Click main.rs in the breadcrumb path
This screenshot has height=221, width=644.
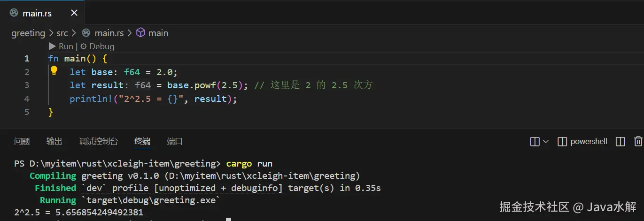pyautogui.click(x=109, y=33)
